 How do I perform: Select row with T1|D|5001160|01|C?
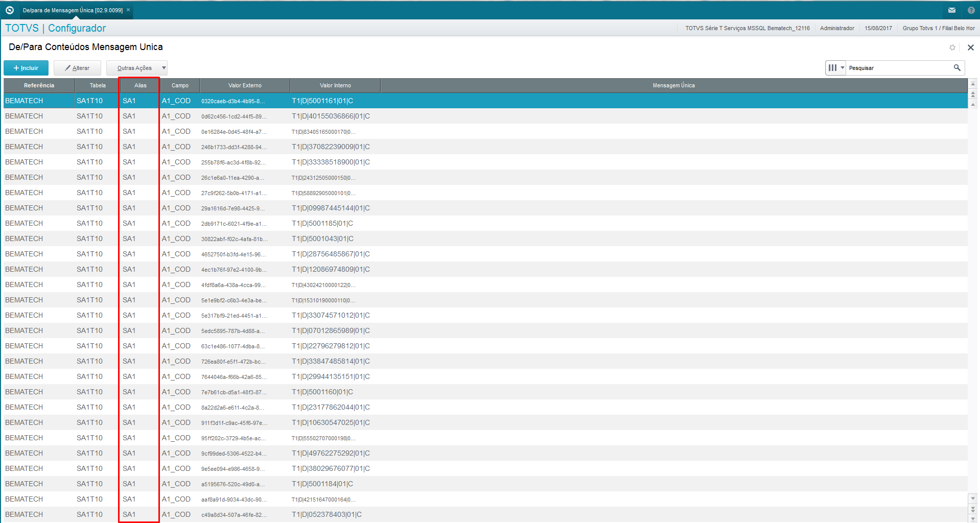pos(485,392)
